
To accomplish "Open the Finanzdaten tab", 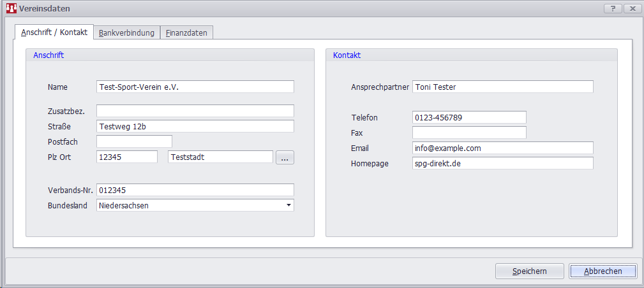I will [x=186, y=32].
